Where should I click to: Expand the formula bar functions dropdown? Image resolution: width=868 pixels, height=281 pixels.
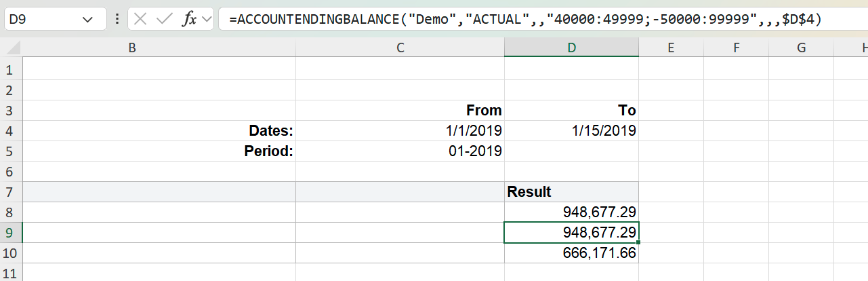tap(207, 20)
